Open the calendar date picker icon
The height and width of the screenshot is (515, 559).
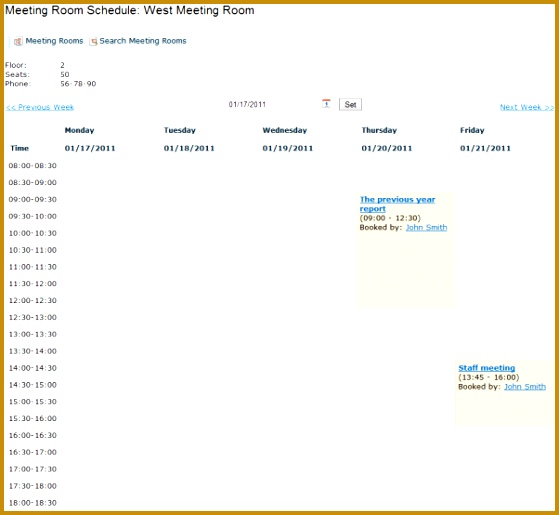point(326,104)
